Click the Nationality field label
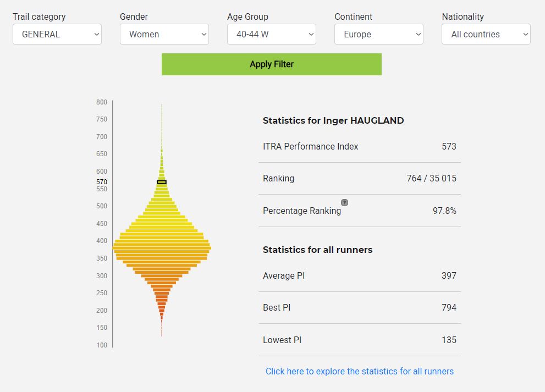Screen dimensions: 545x392 coord(463,16)
